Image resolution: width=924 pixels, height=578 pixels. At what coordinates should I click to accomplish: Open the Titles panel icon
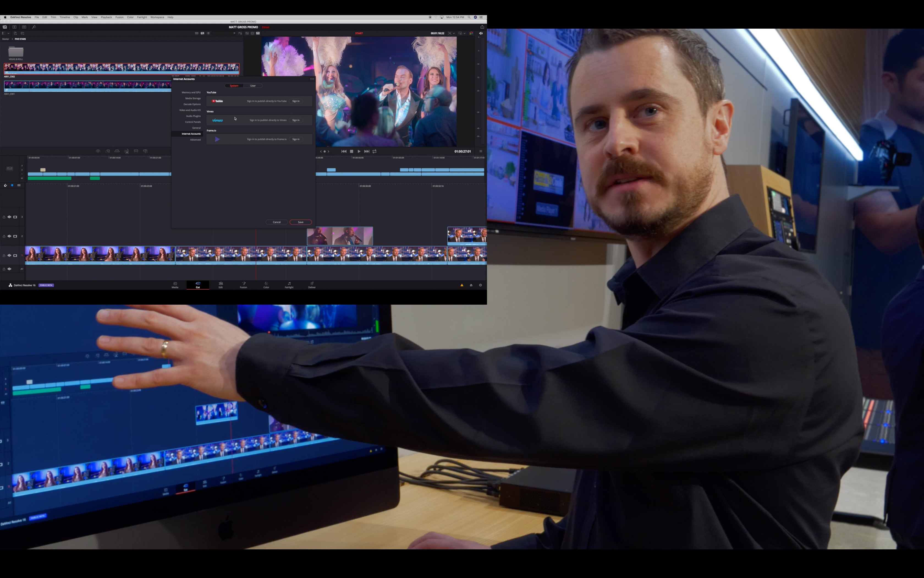point(24,27)
